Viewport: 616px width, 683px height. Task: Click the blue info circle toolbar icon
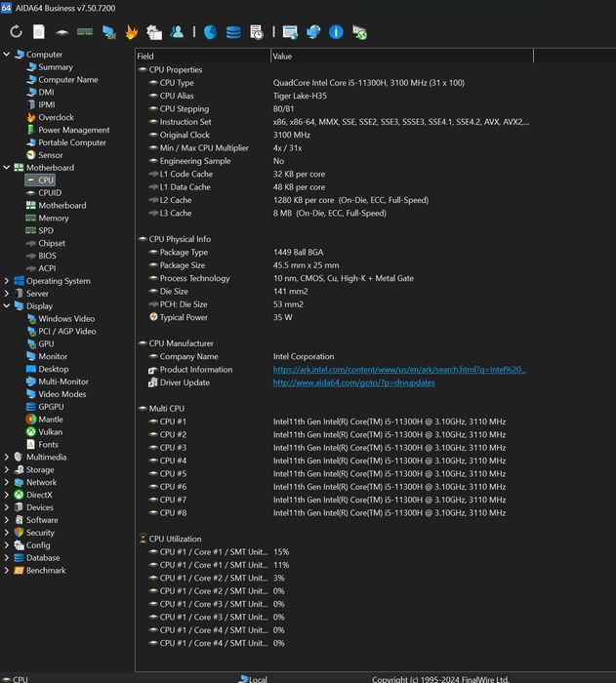336,32
